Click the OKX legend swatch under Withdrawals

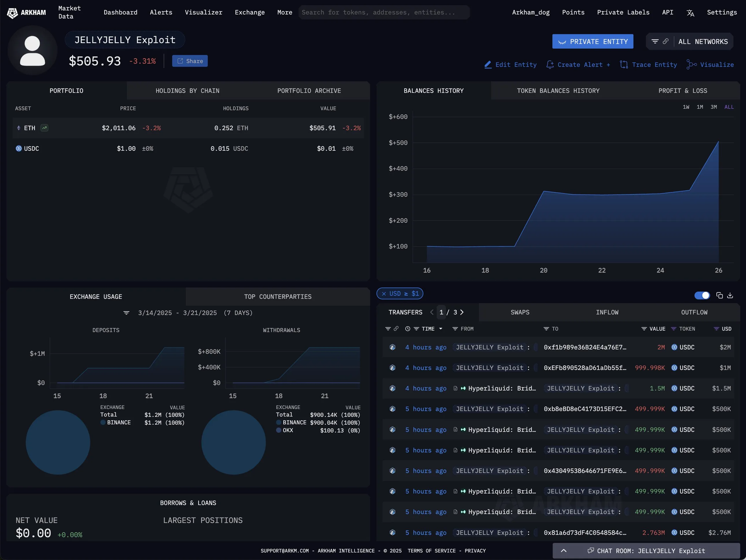tap(279, 430)
